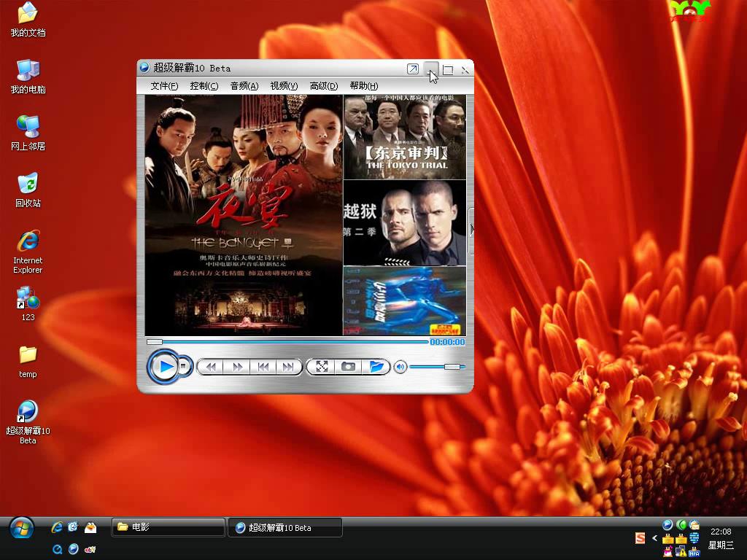
Task: Skip to the previous track button
Action: 263,367
